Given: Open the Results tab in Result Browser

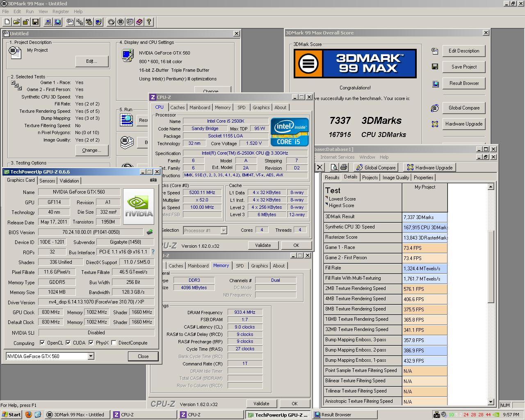Looking at the screenshot, I should pos(332,178).
